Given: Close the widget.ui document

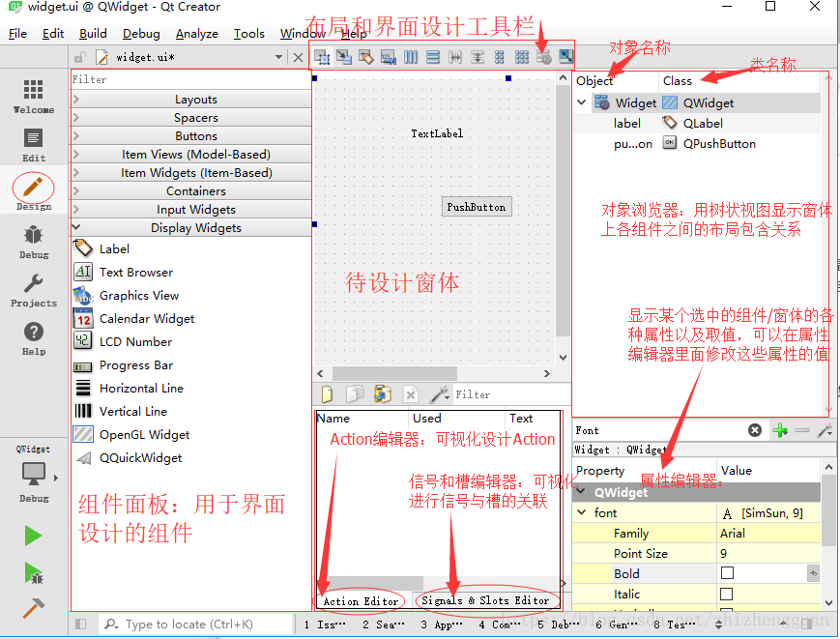Looking at the screenshot, I should click(299, 57).
